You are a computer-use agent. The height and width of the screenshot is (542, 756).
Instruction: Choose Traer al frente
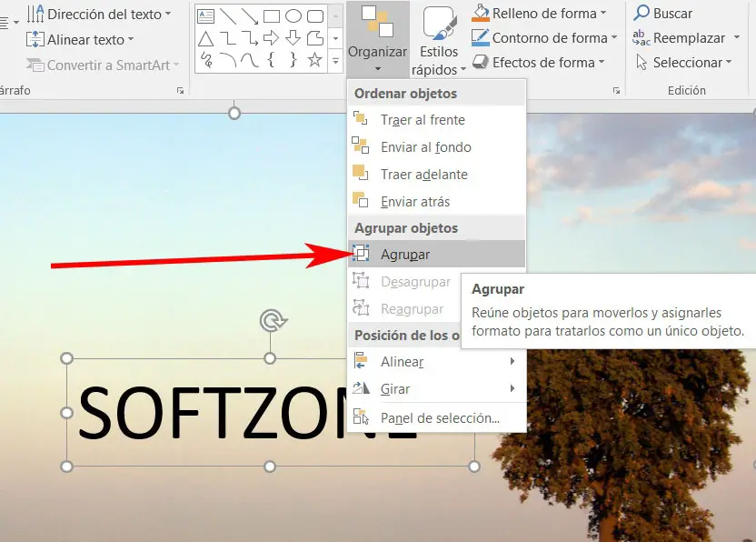pos(436,120)
